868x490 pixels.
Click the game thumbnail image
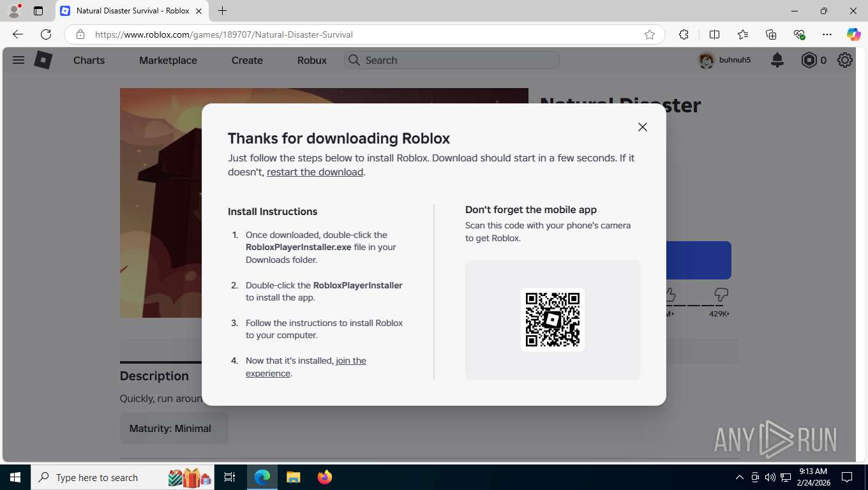pos(161,202)
